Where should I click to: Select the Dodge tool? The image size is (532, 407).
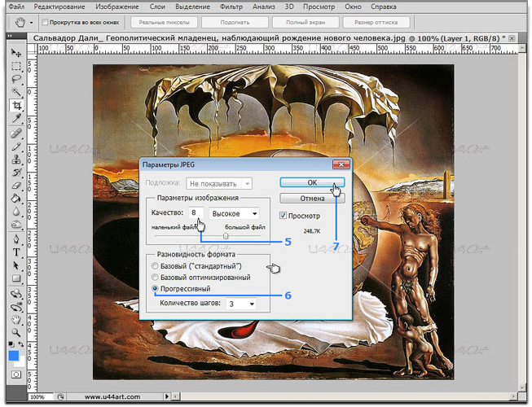click(16, 225)
